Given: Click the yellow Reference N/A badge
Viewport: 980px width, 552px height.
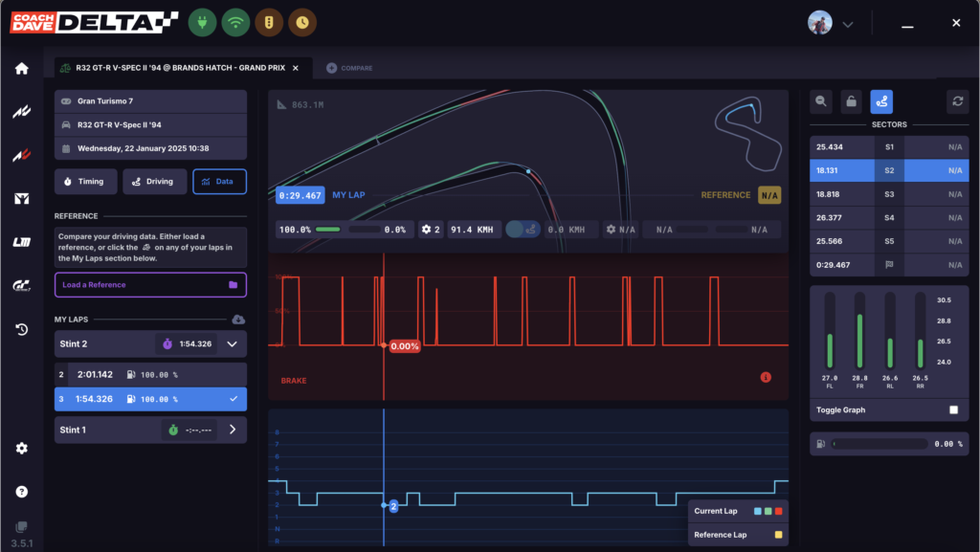Looking at the screenshot, I should [769, 195].
